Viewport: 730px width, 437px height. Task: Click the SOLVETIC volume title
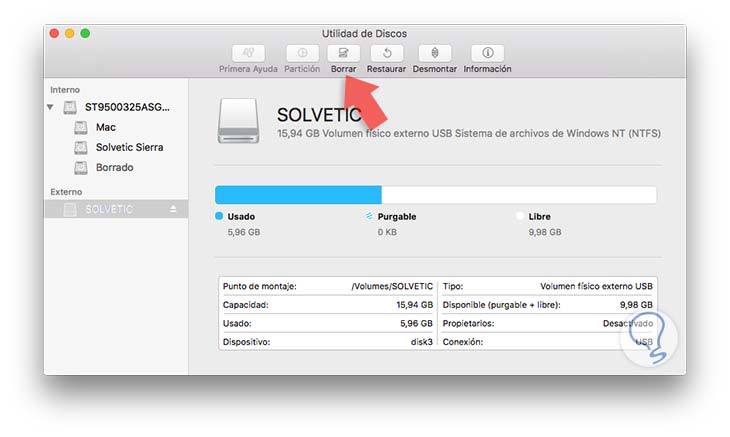tap(319, 114)
